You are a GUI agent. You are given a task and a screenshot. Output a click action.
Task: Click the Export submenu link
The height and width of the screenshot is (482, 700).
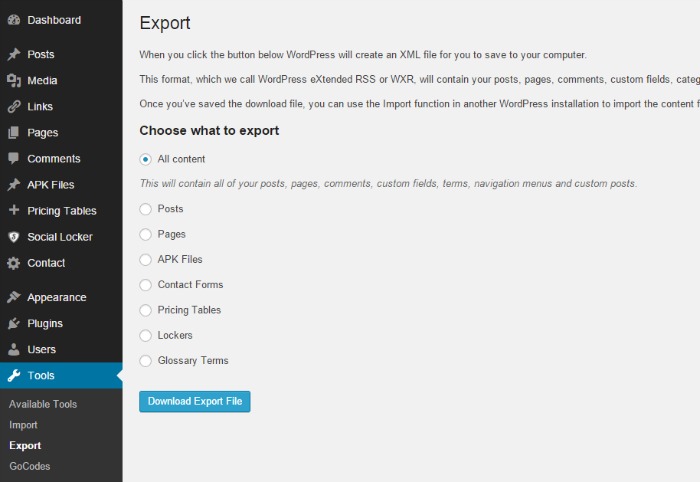click(25, 445)
